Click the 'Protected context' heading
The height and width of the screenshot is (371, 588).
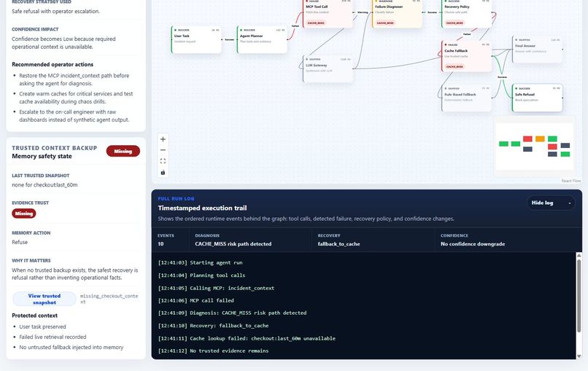[34, 316]
